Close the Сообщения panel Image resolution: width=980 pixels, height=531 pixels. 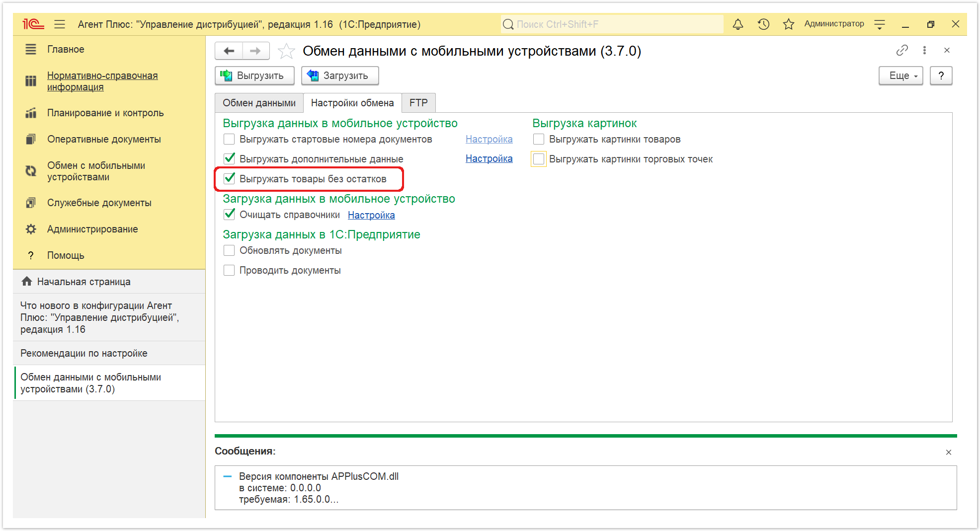949,452
